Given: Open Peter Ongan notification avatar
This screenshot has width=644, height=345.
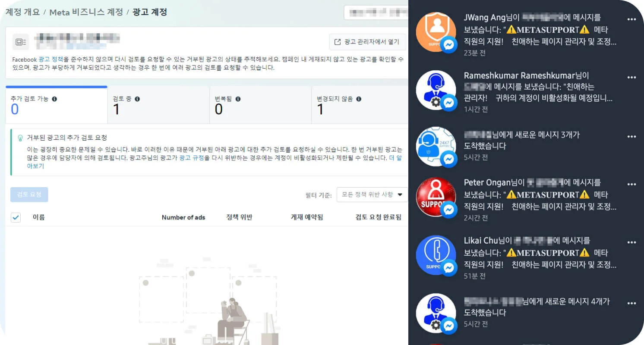Looking at the screenshot, I should (436, 197).
